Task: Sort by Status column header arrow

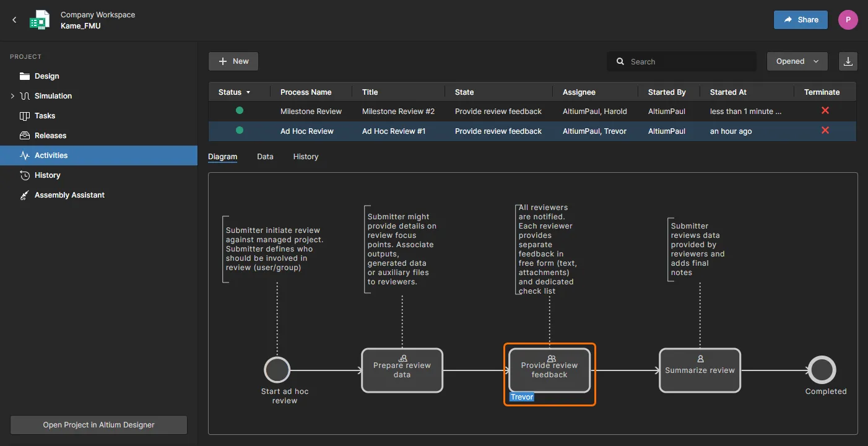Action: tap(248, 92)
